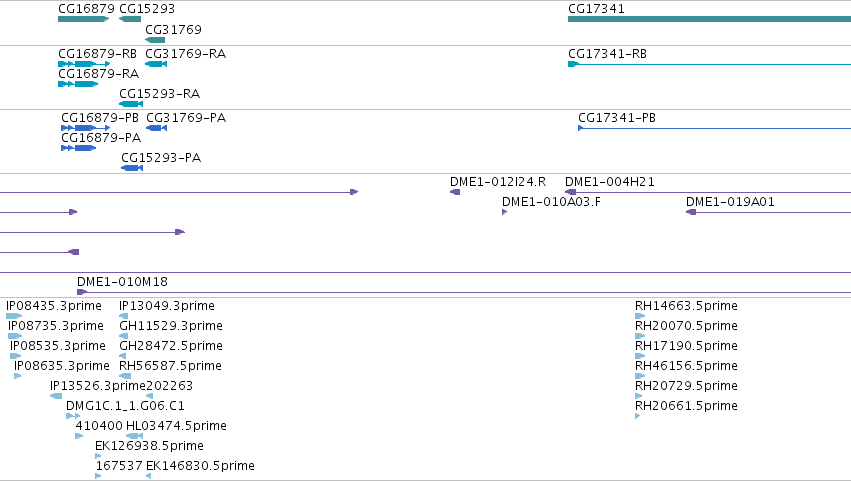The image size is (851, 481).
Task: Click the RH20661.5prime label
Action: click(686, 406)
